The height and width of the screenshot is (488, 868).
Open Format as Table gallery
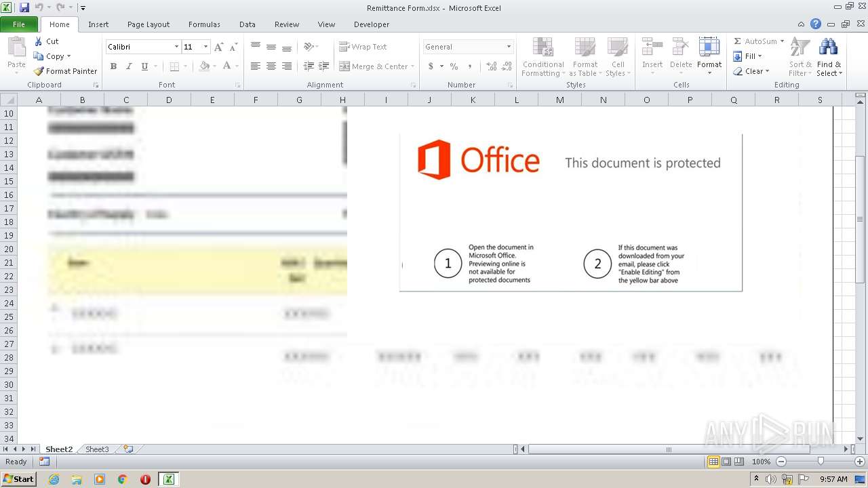pyautogui.click(x=585, y=57)
